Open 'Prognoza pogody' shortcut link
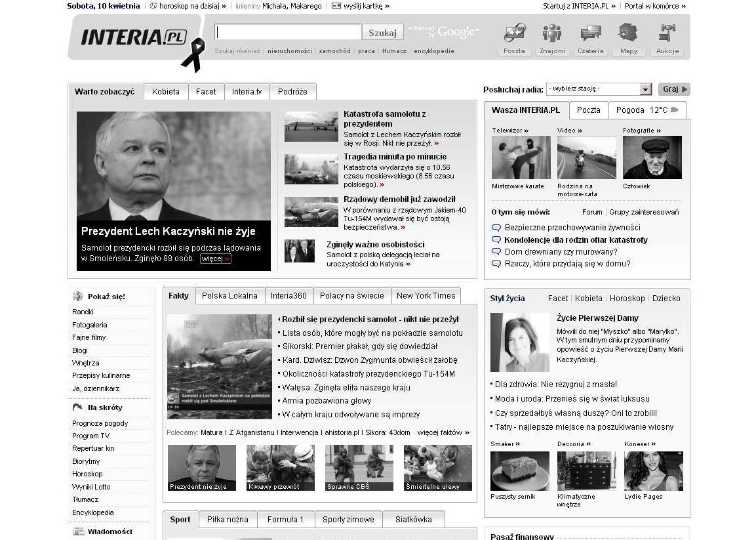Viewport: 756px width, 540px height. pos(100,423)
